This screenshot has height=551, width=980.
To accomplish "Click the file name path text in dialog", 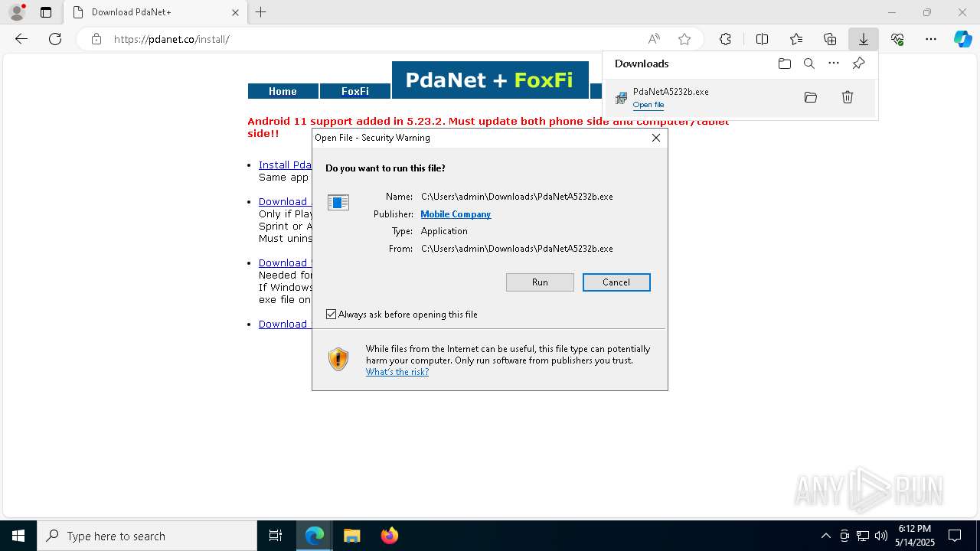I will [x=517, y=197].
